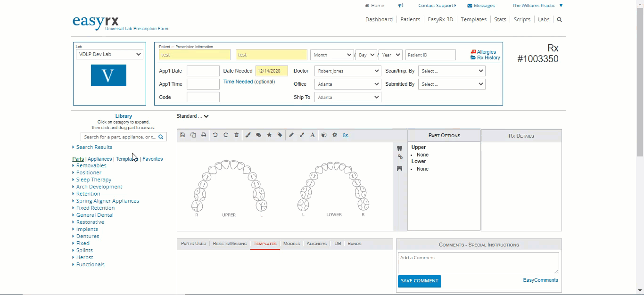Open the EasyComments link
Viewport: 644px width, 295px height.
pyautogui.click(x=540, y=280)
